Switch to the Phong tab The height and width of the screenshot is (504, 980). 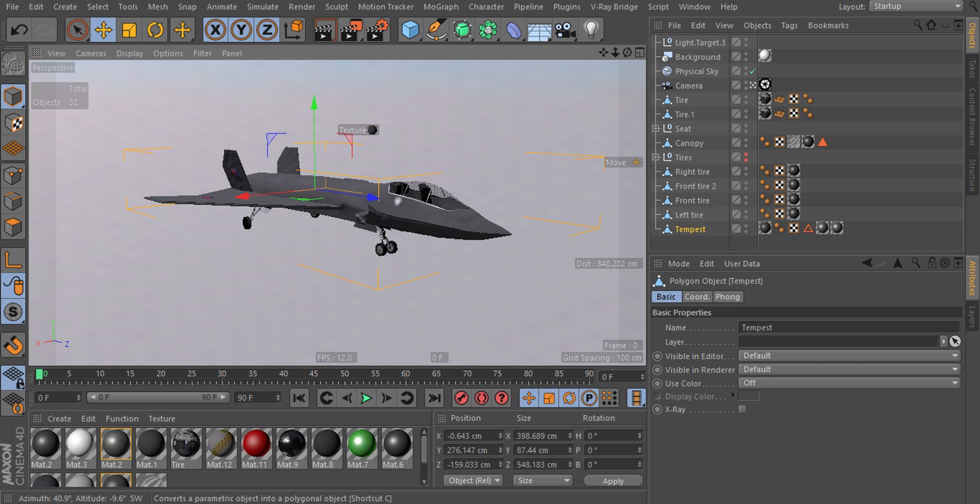click(727, 297)
